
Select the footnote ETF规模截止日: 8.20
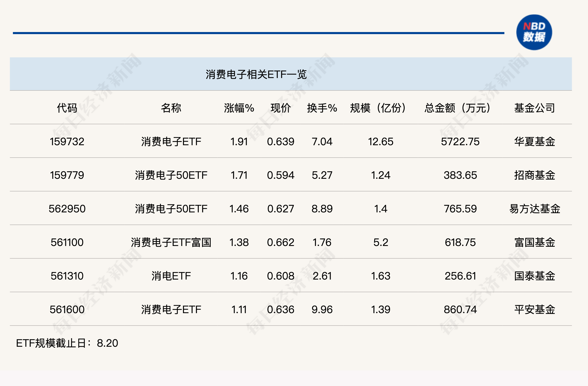[67, 343]
